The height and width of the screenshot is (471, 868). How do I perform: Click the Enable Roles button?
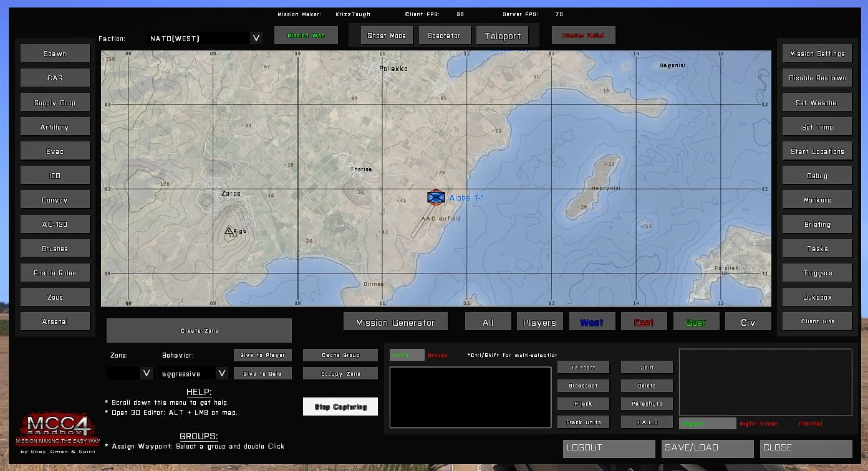click(55, 273)
